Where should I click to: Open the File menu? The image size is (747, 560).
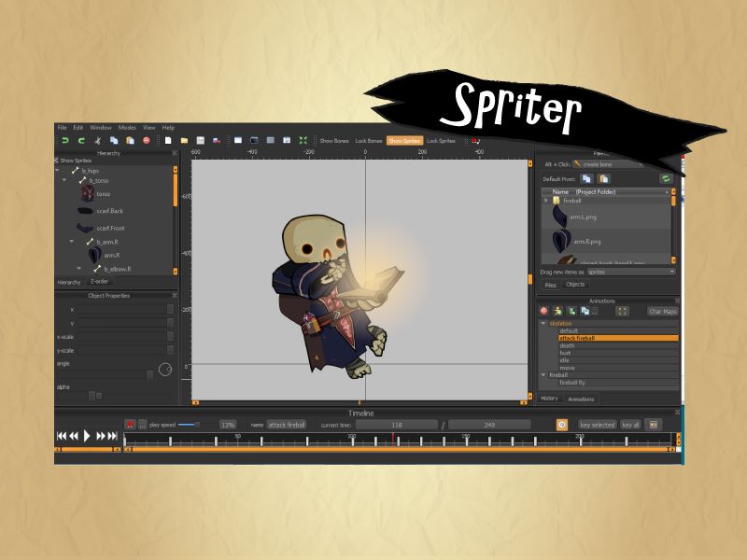point(62,128)
